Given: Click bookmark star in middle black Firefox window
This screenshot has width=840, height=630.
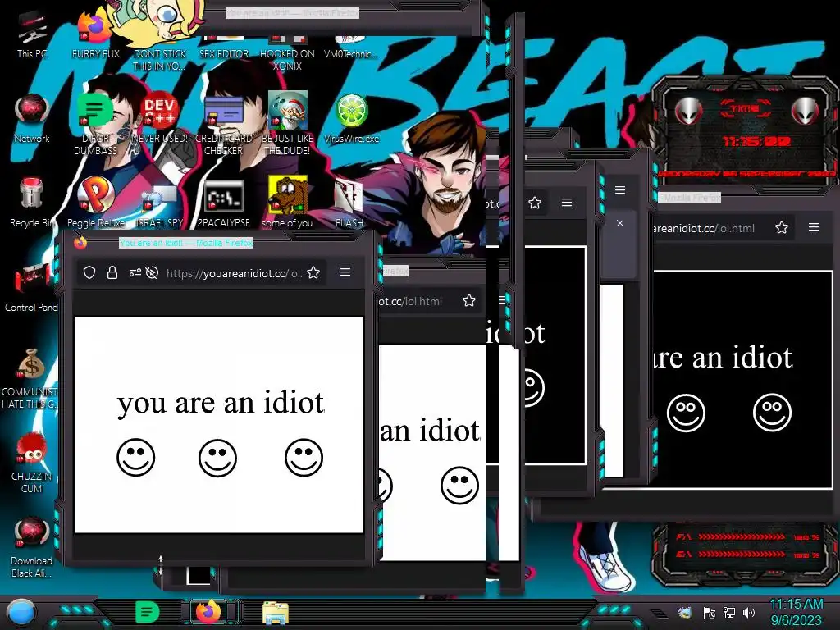Looking at the screenshot, I should (535, 203).
